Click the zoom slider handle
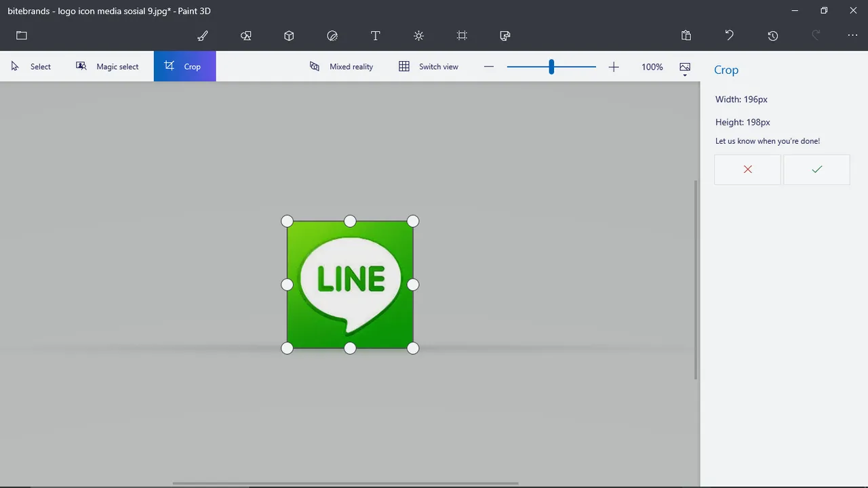868x488 pixels. pyautogui.click(x=551, y=66)
